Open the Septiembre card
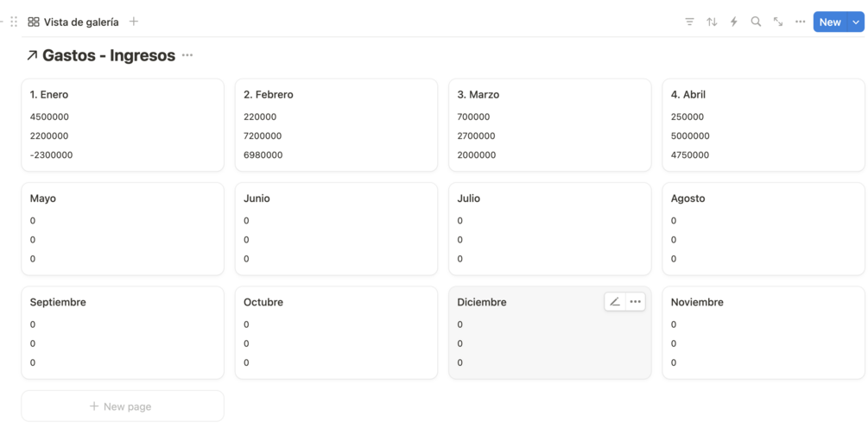The height and width of the screenshot is (428, 868). pyautogui.click(x=122, y=332)
